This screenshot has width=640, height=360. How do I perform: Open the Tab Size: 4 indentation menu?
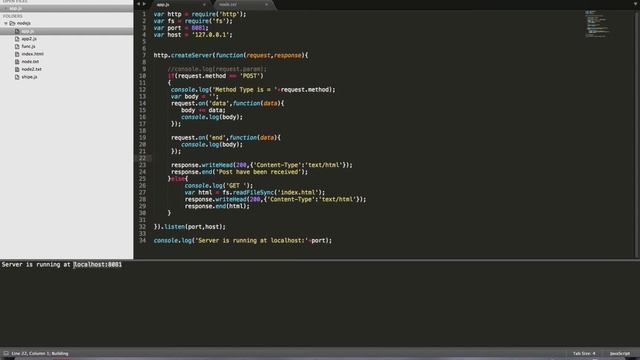pos(584,353)
